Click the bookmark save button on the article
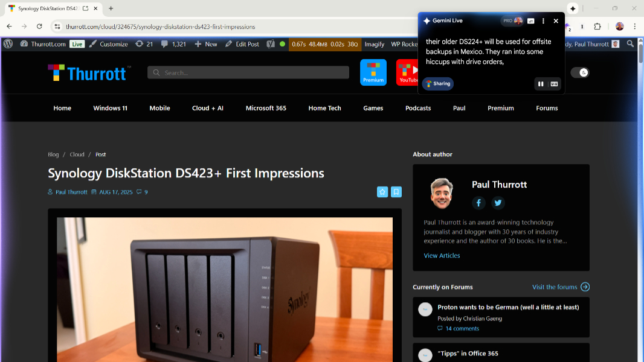 point(396,192)
